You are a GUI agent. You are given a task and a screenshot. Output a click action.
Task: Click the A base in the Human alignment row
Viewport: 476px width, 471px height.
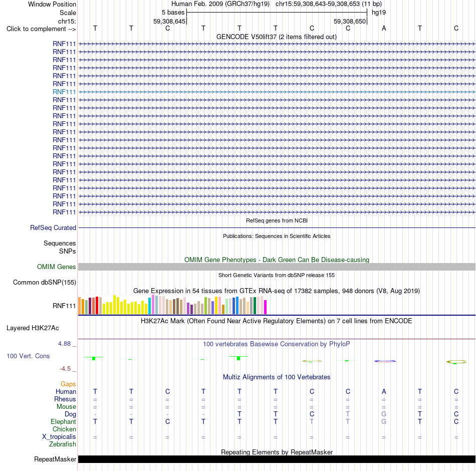(x=384, y=391)
